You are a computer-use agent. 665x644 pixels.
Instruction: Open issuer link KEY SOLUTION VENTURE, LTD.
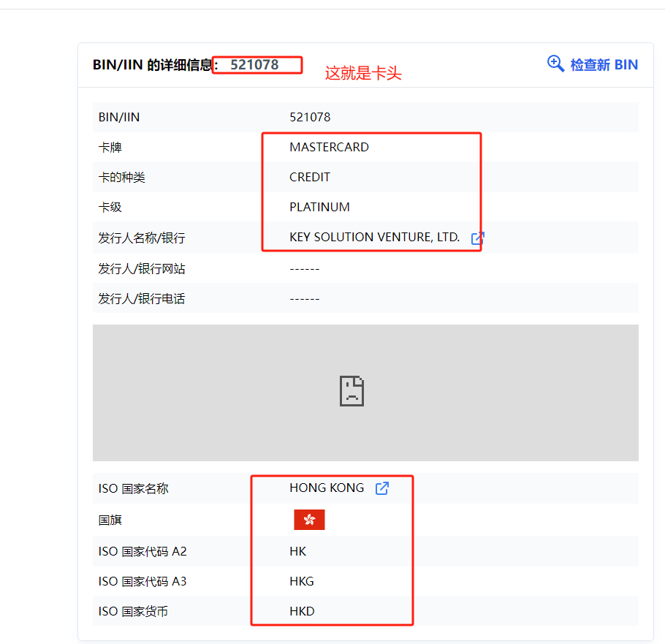[x=374, y=237]
